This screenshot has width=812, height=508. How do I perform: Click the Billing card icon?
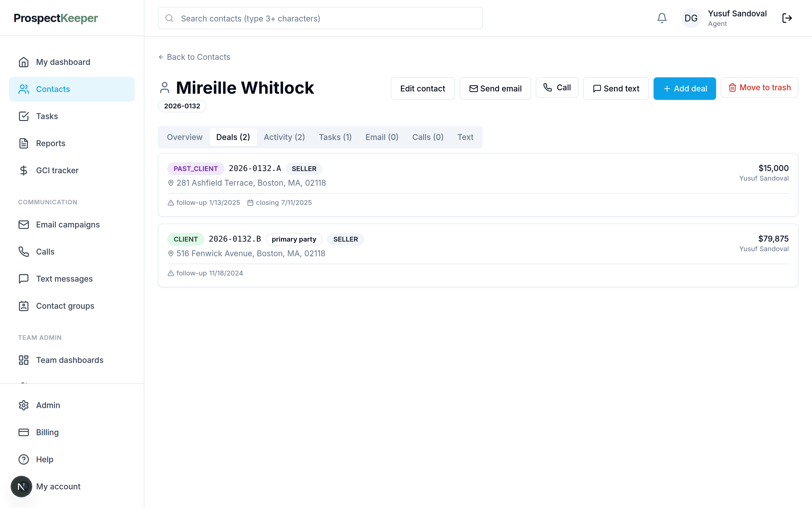point(23,432)
